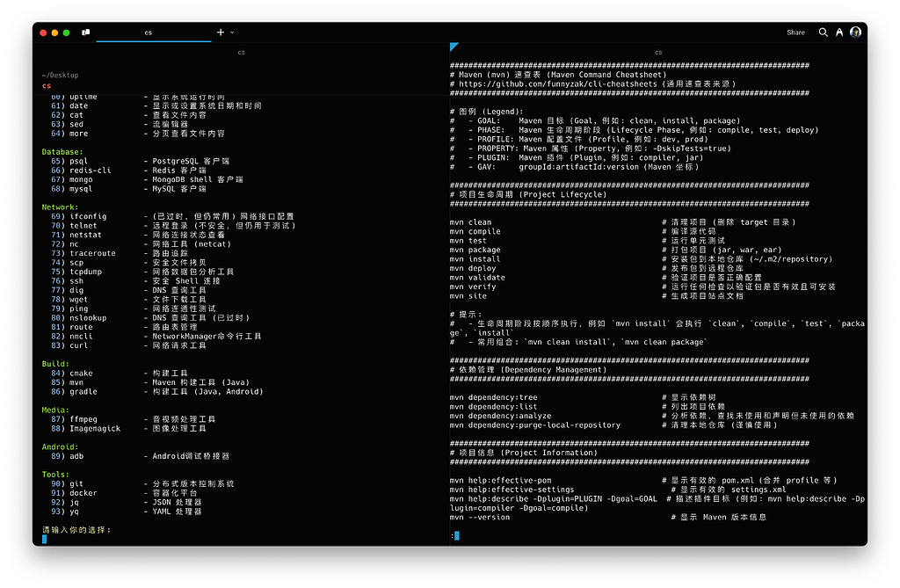
Task: Add a new tab with the plus icon
Action: point(221,33)
